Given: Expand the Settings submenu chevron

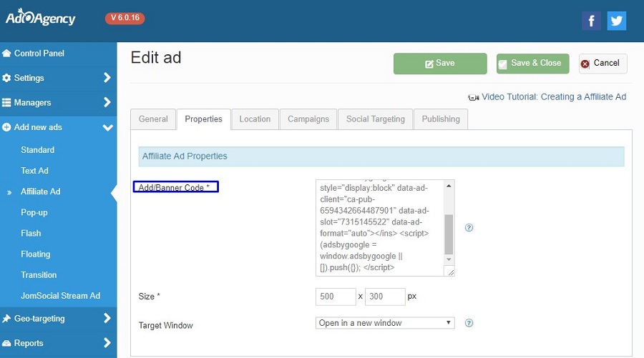Looking at the screenshot, I should coord(107,77).
